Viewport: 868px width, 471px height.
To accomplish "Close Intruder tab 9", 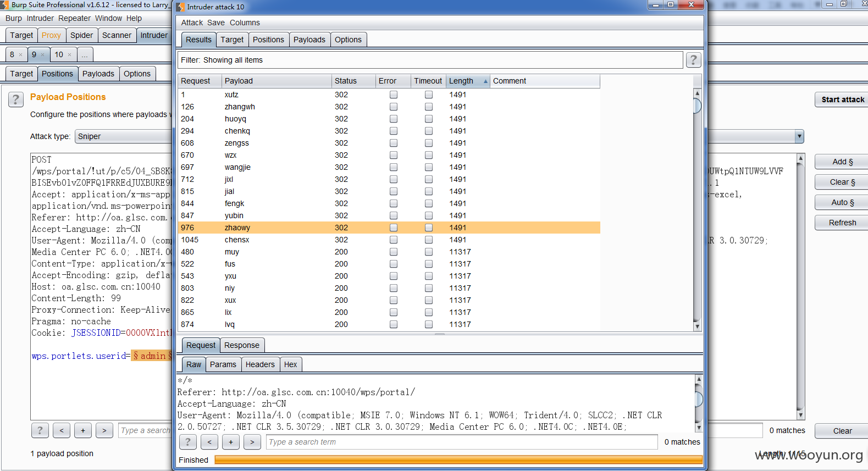I will pyautogui.click(x=42, y=55).
